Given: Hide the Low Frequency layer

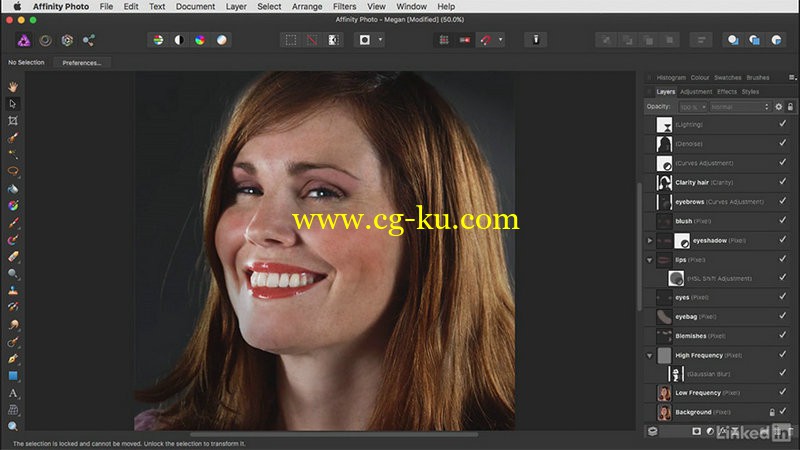Looking at the screenshot, I should [x=783, y=392].
